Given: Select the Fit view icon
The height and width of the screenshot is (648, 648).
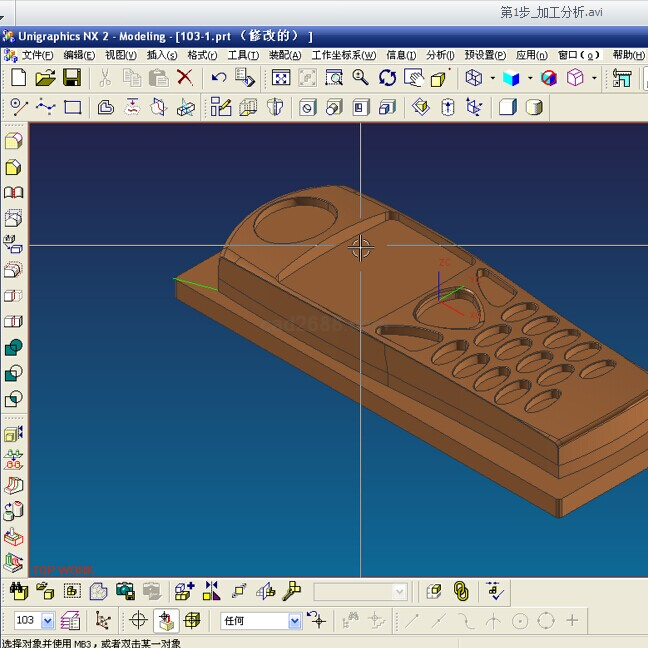Looking at the screenshot, I should [x=282, y=78].
